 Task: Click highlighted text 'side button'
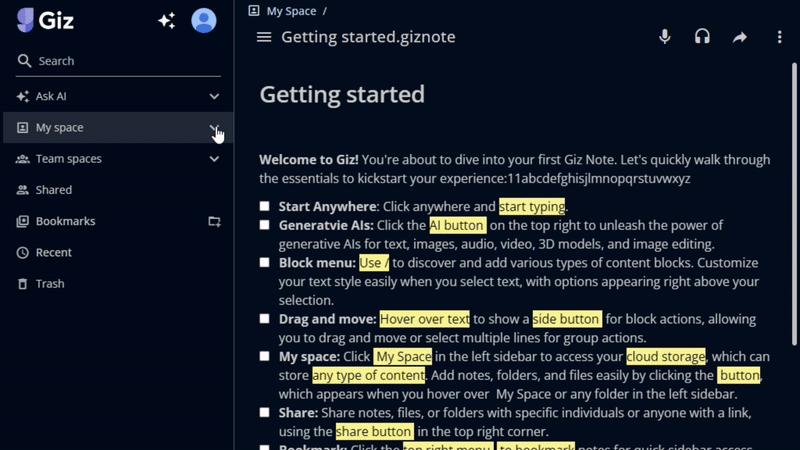point(567,319)
